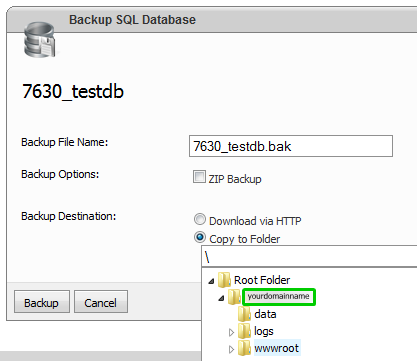
Task: Click the database backup icon in header
Action: pos(40,40)
